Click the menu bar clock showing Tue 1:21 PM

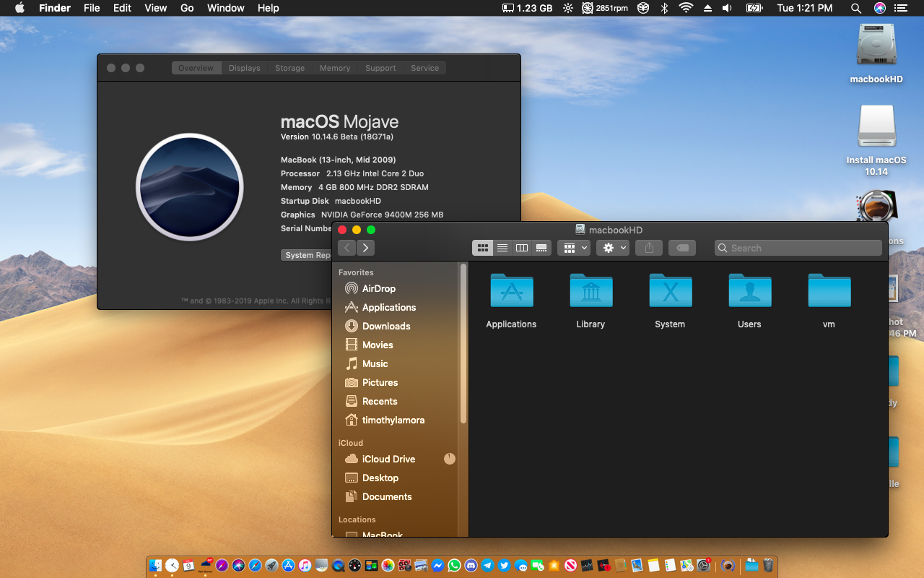tap(805, 8)
